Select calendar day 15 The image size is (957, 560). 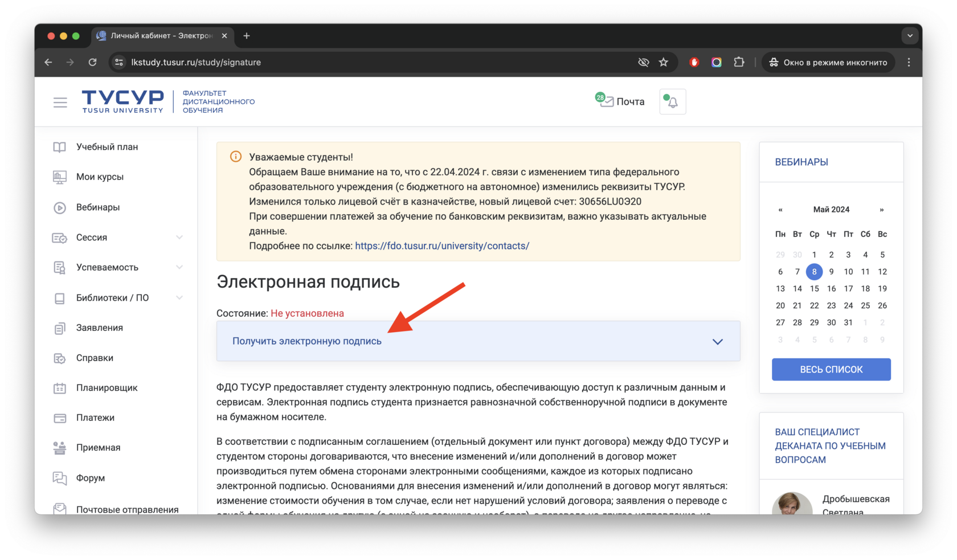pos(814,289)
